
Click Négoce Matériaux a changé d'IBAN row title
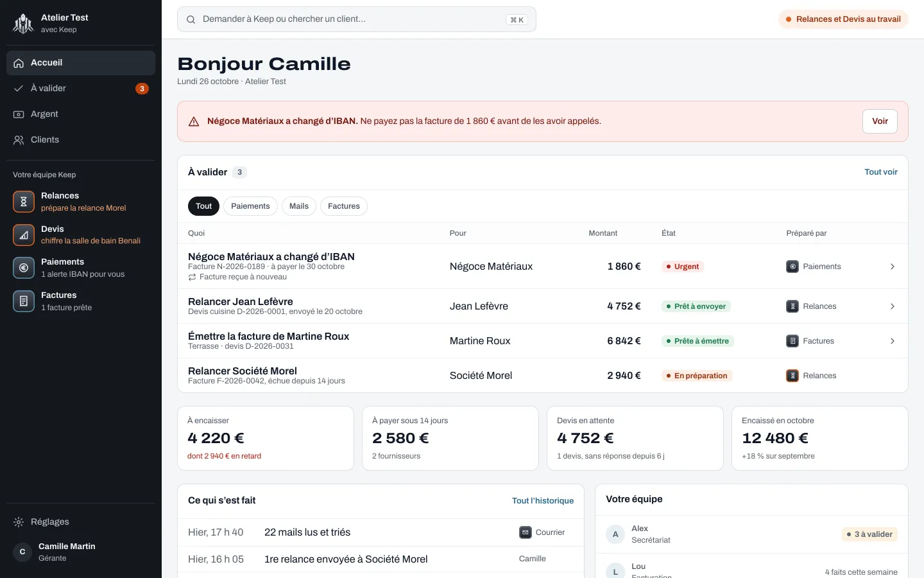[x=271, y=257]
